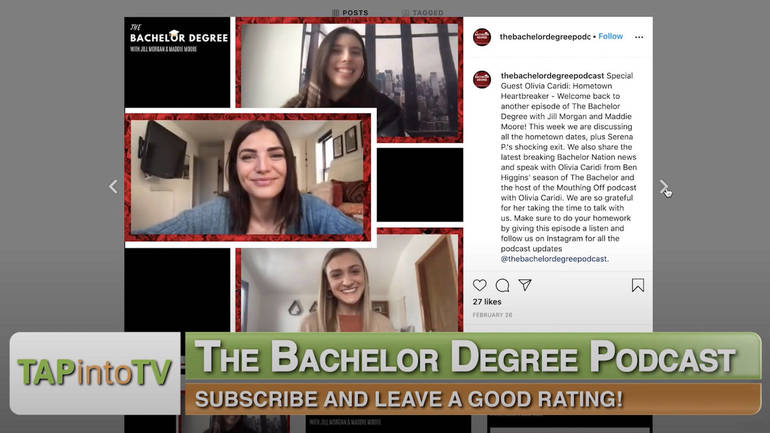Open the three-dot more options menu
This screenshot has width=770, height=433.
tap(639, 37)
